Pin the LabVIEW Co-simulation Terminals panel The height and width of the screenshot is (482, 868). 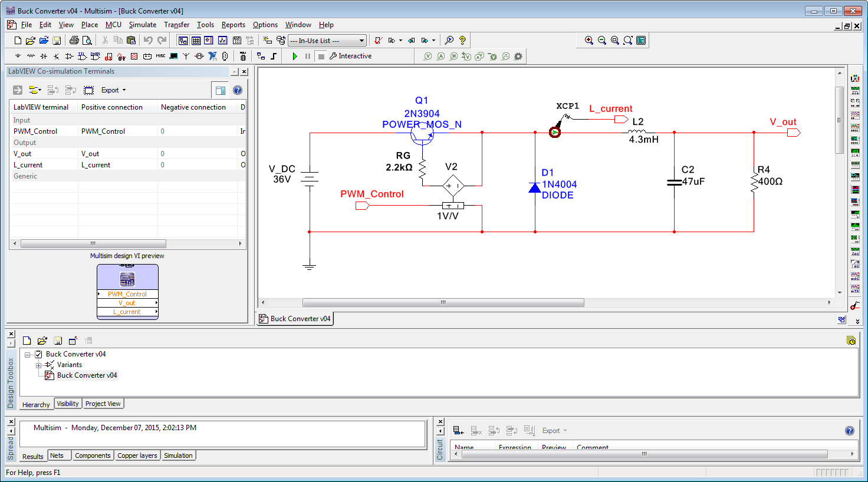(235, 72)
